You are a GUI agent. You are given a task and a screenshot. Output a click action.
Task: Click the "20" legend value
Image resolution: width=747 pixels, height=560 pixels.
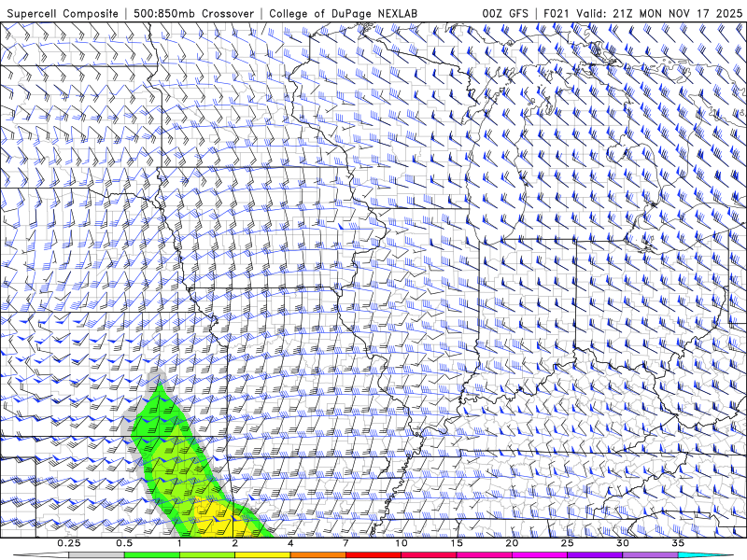tap(512, 543)
